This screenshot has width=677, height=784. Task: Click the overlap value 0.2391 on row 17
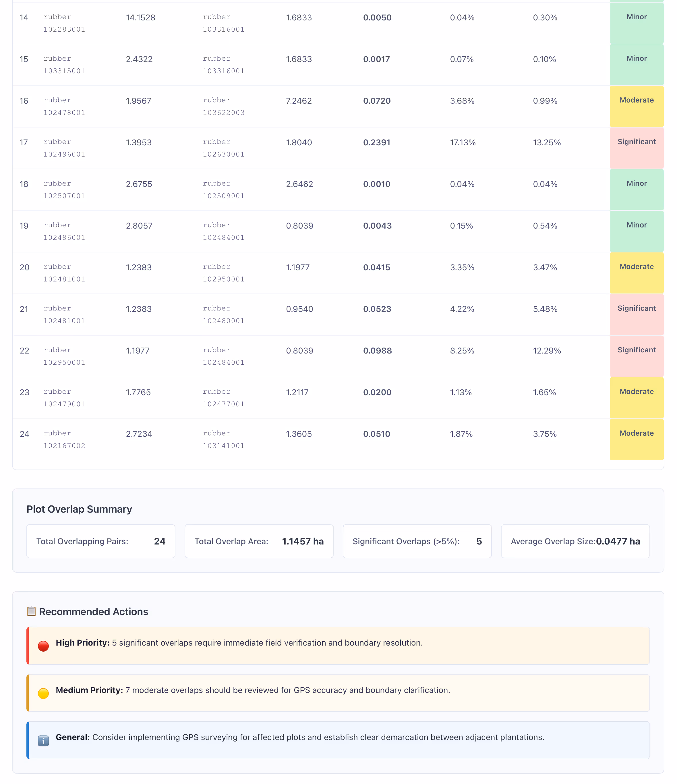(x=377, y=142)
